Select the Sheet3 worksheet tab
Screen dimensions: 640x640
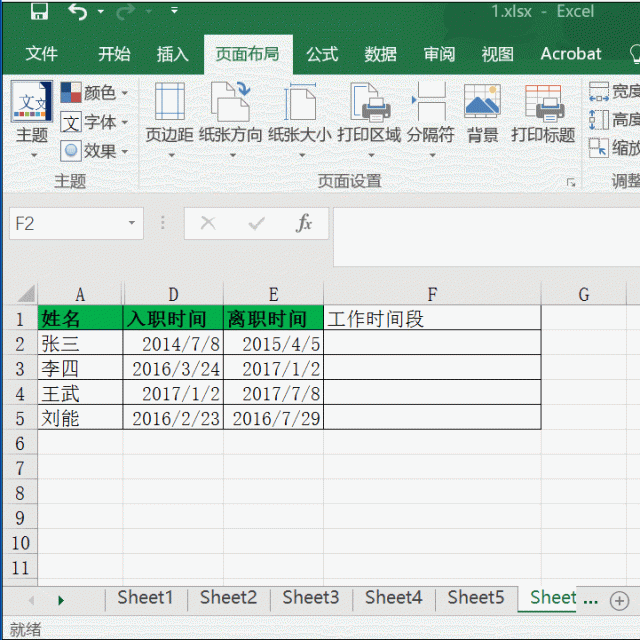[310, 598]
